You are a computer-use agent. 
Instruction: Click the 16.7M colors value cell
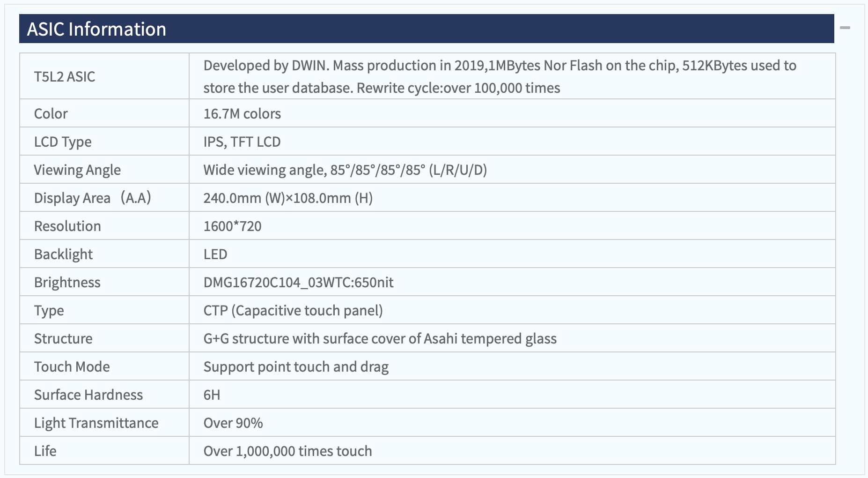click(x=512, y=113)
